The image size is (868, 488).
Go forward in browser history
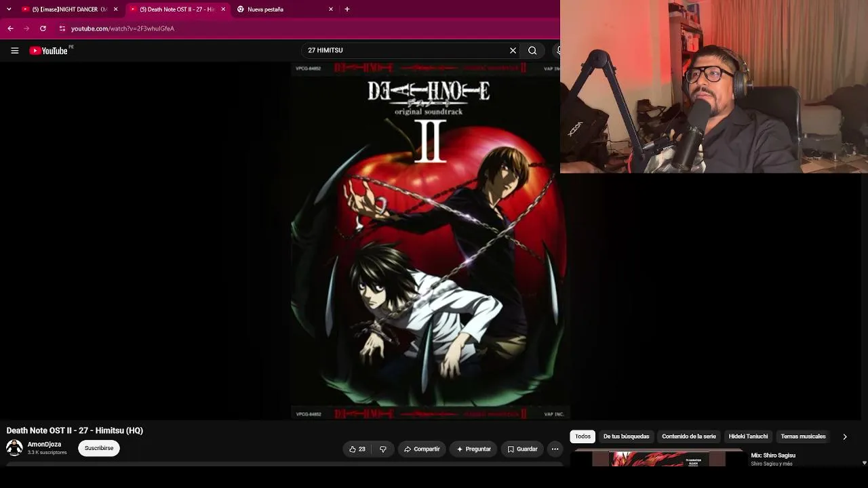pyautogui.click(x=26, y=28)
